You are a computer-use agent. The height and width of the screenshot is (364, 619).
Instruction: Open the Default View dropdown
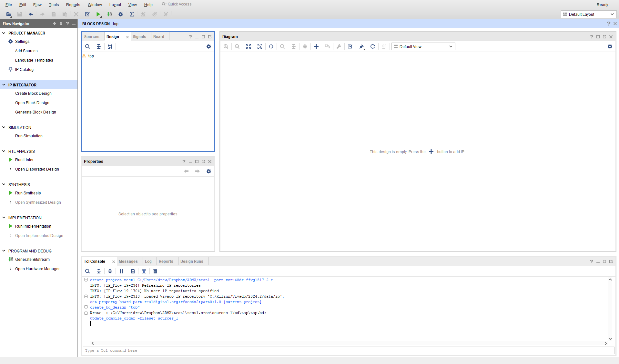tap(423, 46)
